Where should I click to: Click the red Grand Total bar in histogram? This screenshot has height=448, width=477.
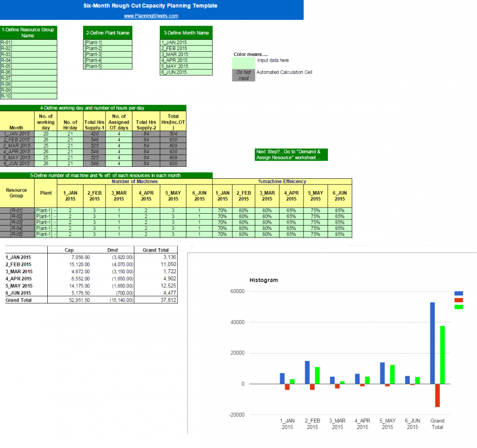(437, 395)
